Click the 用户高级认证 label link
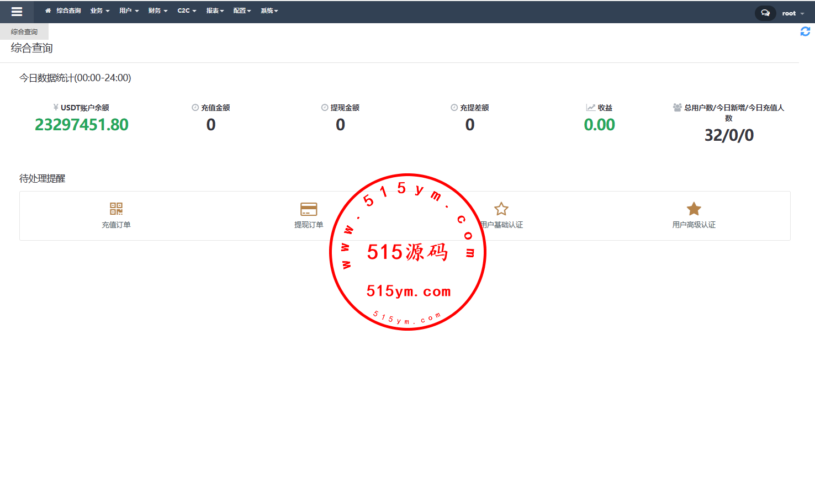 click(x=694, y=225)
